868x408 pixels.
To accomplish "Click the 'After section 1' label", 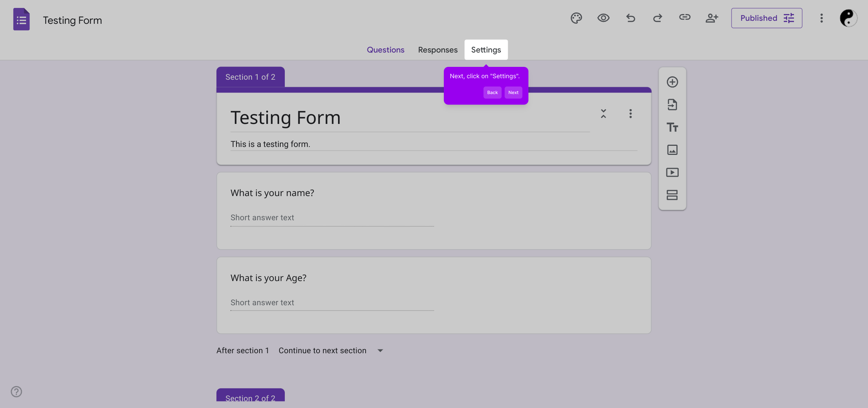I will tap(243, 351).
